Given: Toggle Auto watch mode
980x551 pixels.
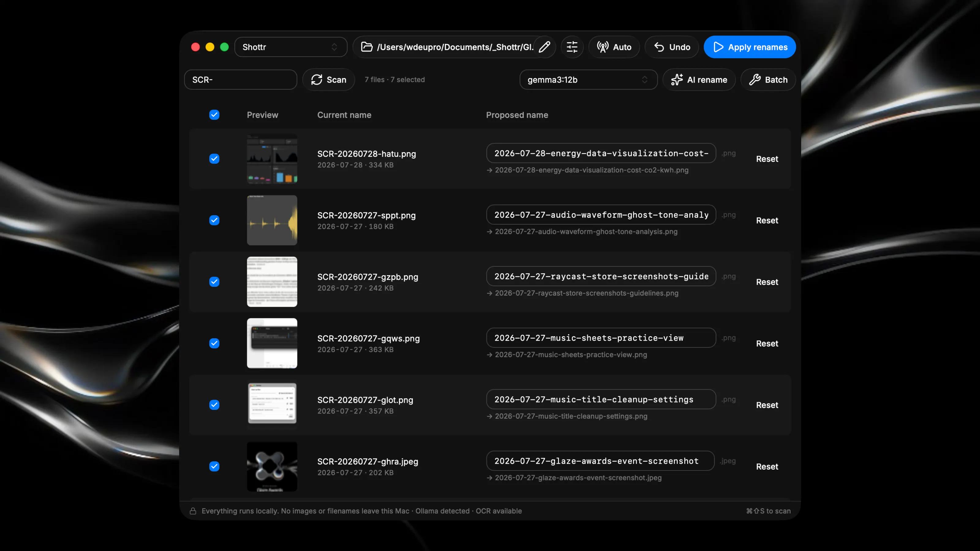Looking at the screenshot, I should point(614,47).
